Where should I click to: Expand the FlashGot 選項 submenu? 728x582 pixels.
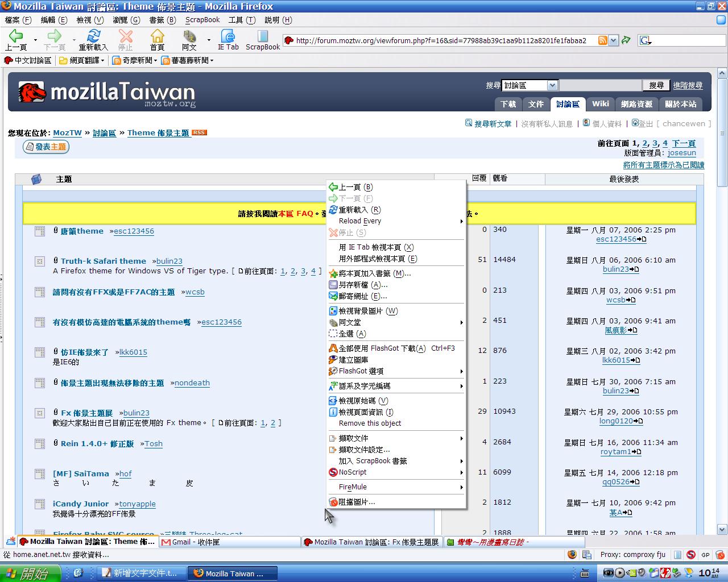click(x=396, y=371)
